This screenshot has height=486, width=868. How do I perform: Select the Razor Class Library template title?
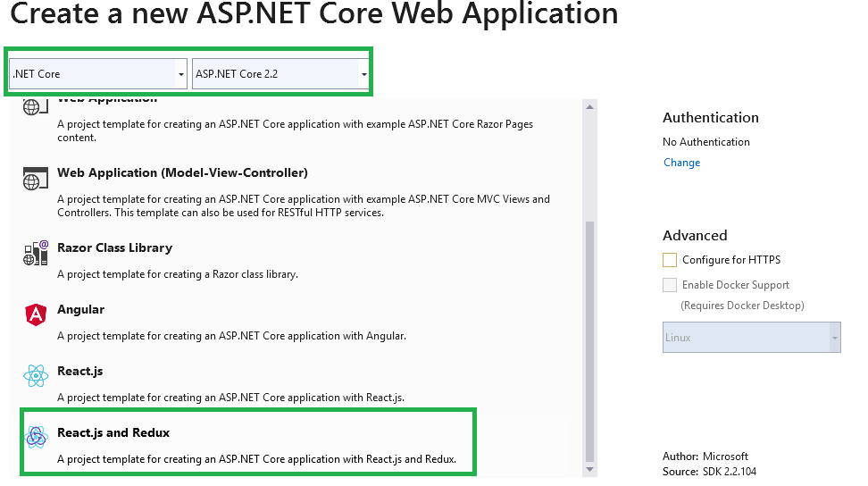[114, 247]
